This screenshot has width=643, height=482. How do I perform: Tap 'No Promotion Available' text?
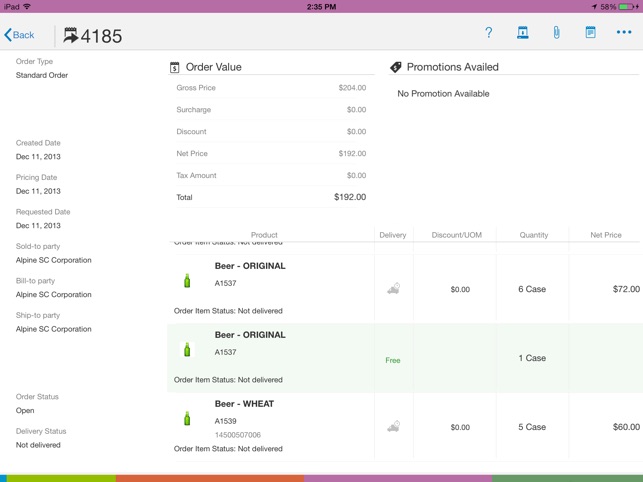443,94
